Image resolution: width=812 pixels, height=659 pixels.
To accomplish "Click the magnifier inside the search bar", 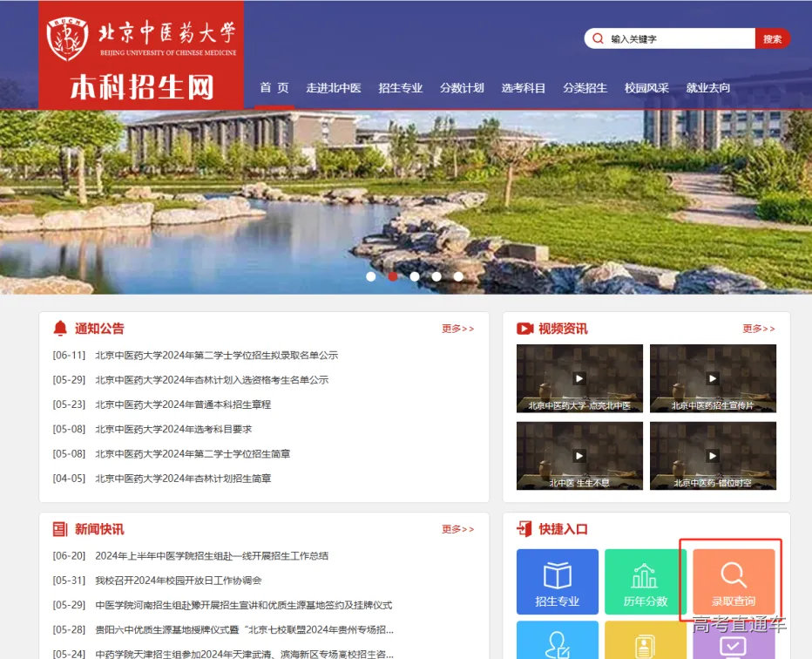I will 598,38.
